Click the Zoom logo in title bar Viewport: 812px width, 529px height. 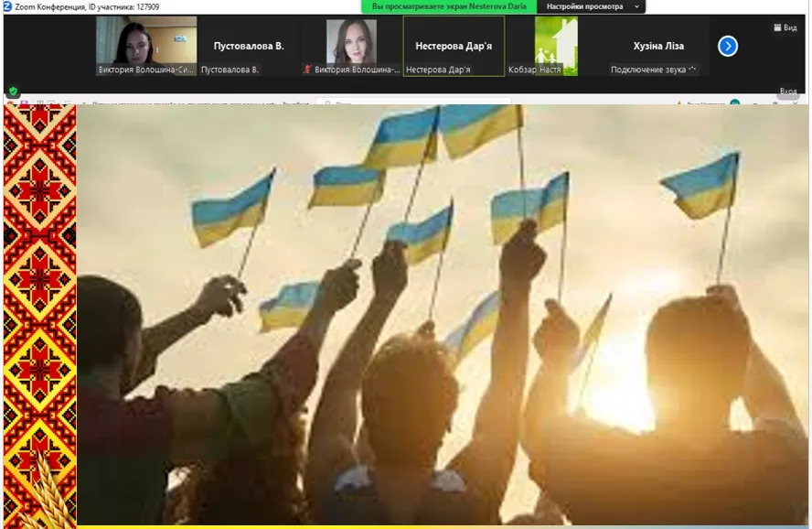(7, 6)
